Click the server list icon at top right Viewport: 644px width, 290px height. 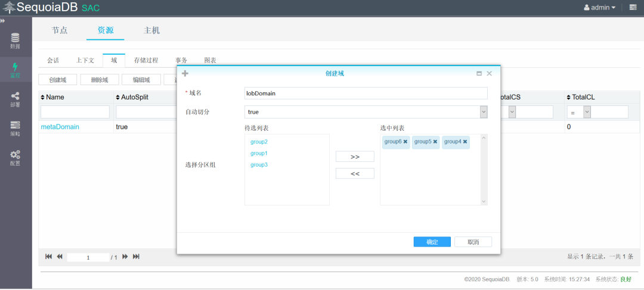coord(633,7)
